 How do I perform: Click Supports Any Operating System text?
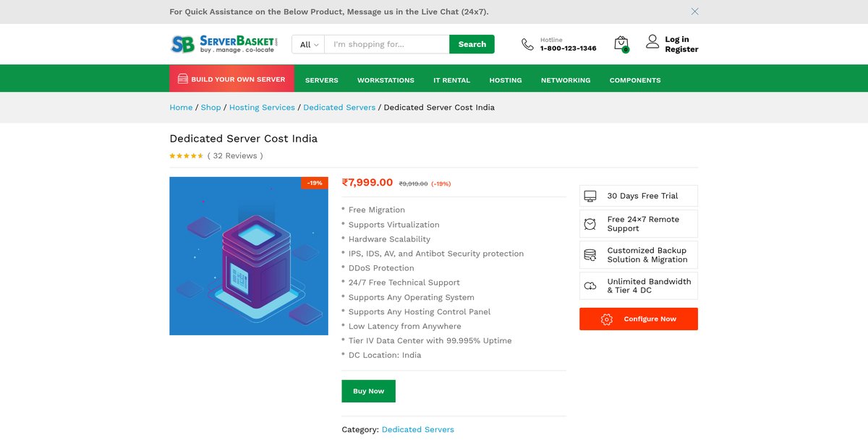412,298
